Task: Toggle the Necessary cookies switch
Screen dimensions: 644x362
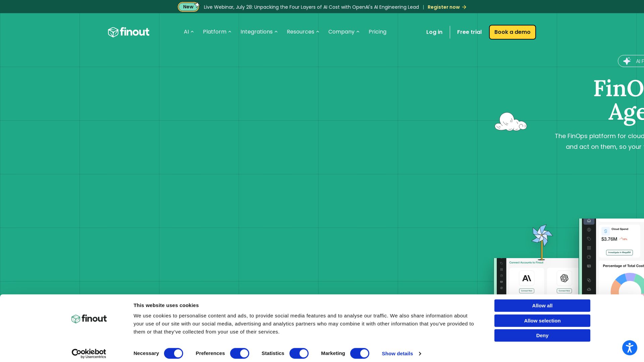Action: coord(173,353)
